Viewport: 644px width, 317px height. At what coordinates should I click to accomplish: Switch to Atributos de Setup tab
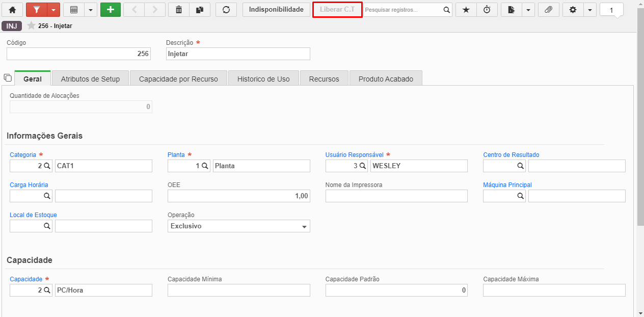pos(90,79)
